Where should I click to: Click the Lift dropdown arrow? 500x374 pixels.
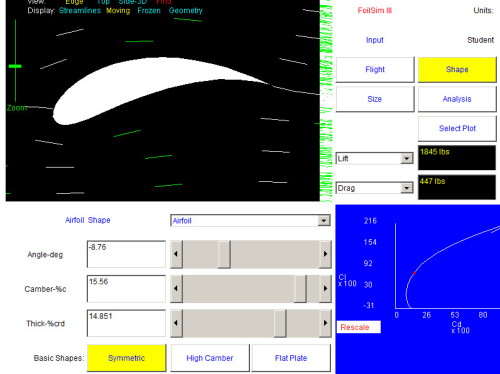click(406, 159)
